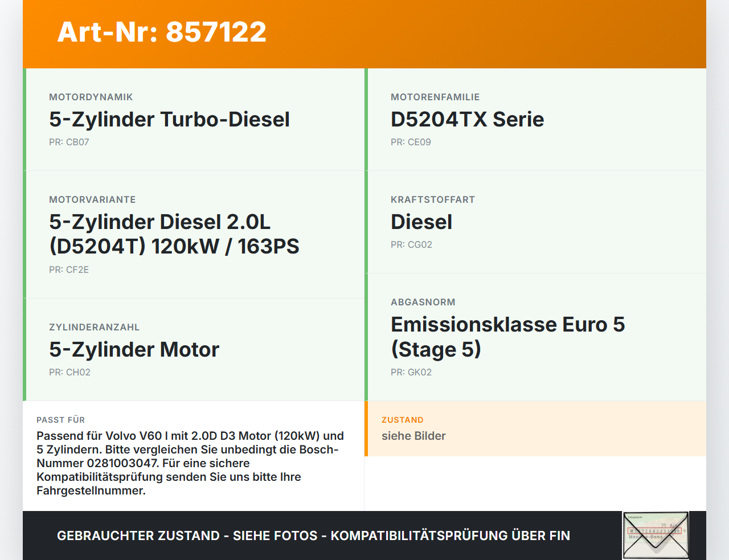This screenshot has height=560, width=729.
Task: Click PR code CH02
Action: pyautogui.click(x=69, y=373)
